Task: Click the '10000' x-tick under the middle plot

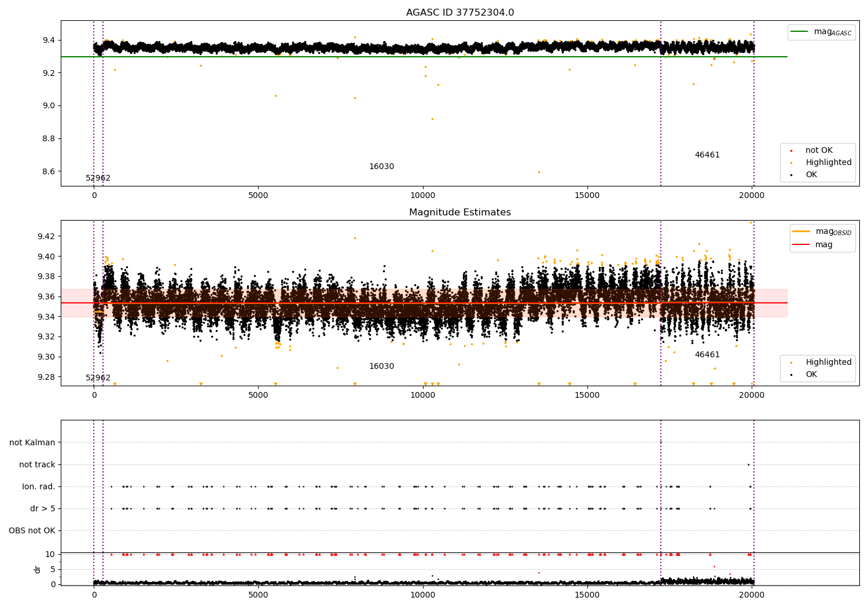Action: [x=423, y=395]
